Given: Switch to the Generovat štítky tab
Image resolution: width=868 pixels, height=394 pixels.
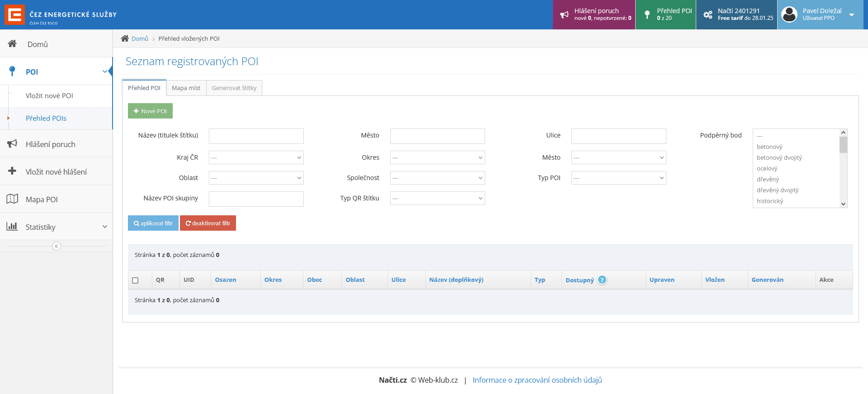Looking at the screenshot, I should (234, 88).
